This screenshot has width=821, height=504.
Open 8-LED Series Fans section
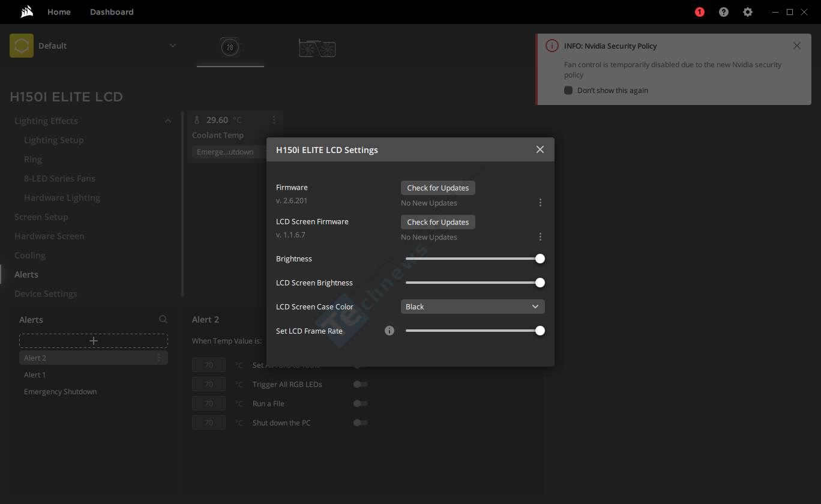[59, 179]
